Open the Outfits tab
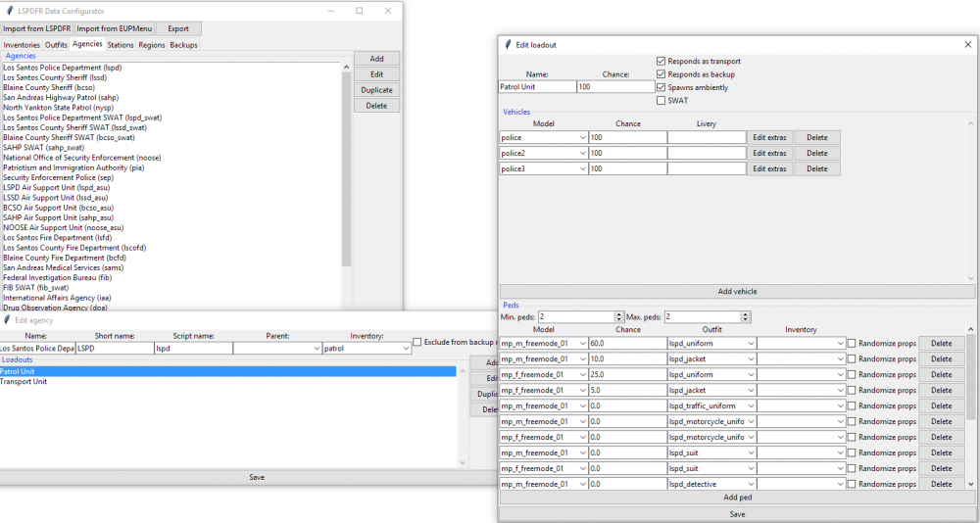 pyautogui.click(x=56, y=45)
